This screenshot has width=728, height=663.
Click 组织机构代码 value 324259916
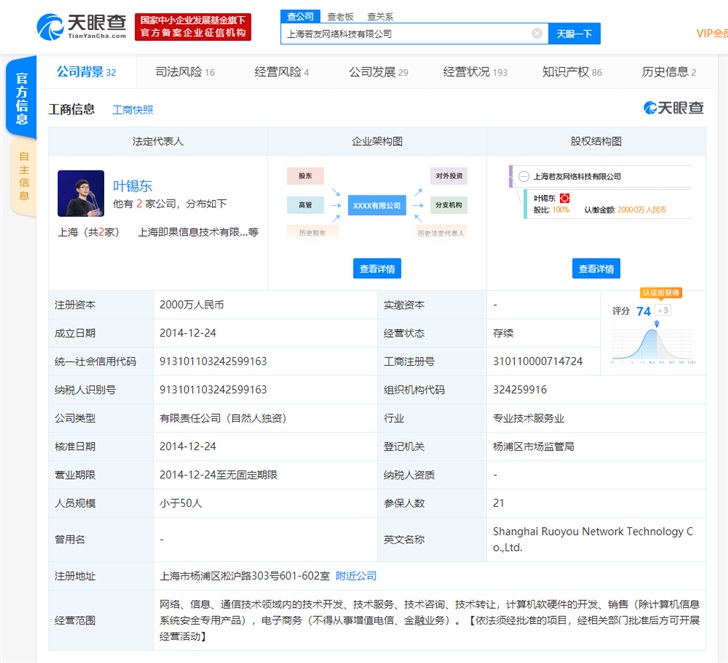click(520, 390)
